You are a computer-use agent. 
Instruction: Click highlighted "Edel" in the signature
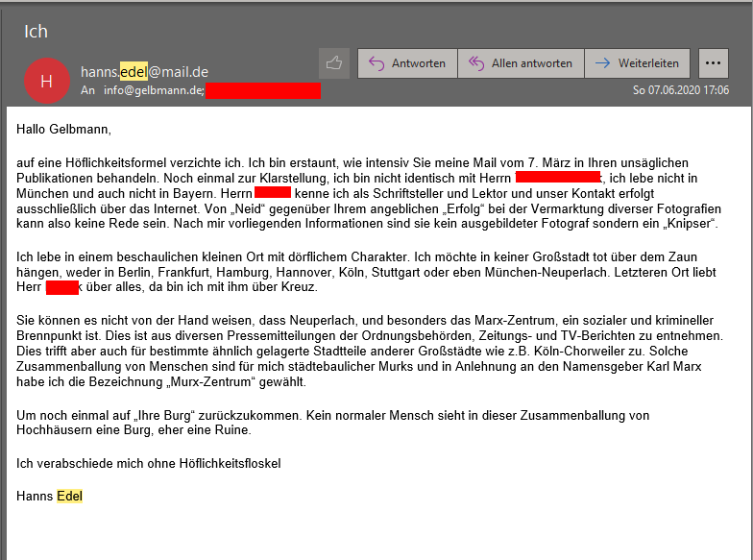point(70,496)
